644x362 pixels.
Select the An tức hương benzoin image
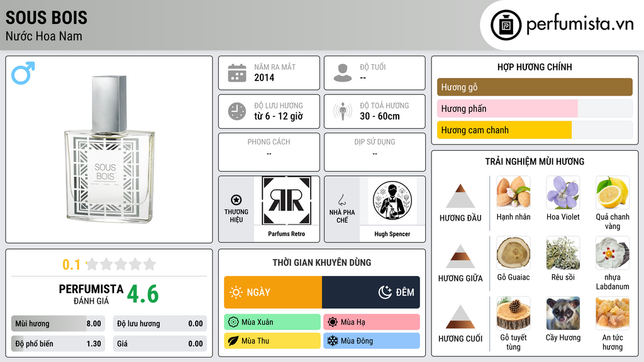click(x=613, y=313)
